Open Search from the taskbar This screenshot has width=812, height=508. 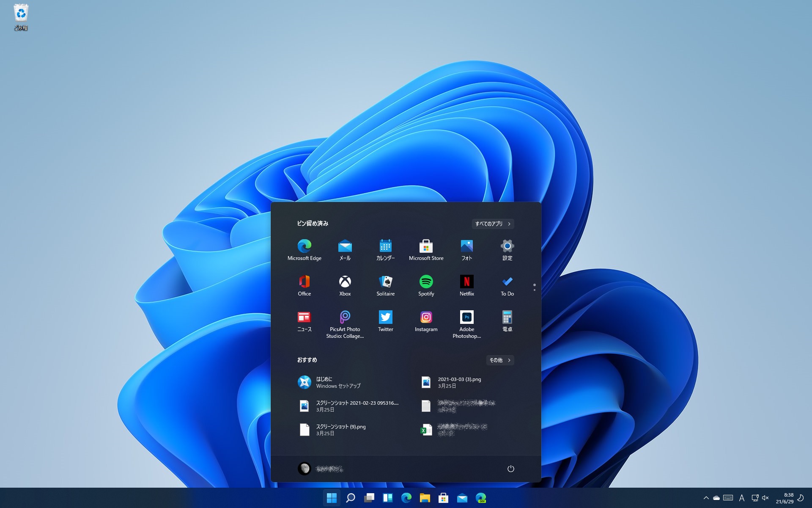coord(351,498)
